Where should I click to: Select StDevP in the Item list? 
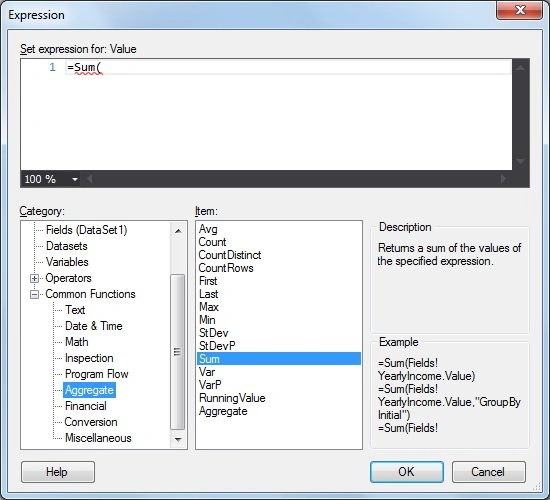[x=217, y=346]
